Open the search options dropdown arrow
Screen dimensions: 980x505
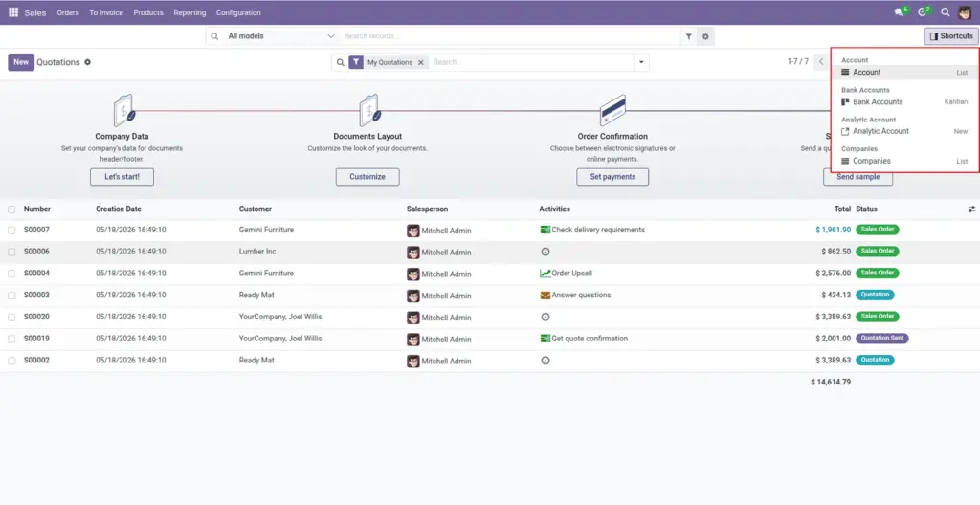641,62
